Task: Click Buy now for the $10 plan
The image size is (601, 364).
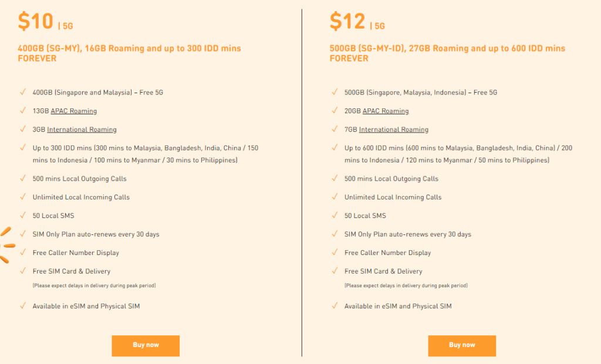Action: (146, 346)
